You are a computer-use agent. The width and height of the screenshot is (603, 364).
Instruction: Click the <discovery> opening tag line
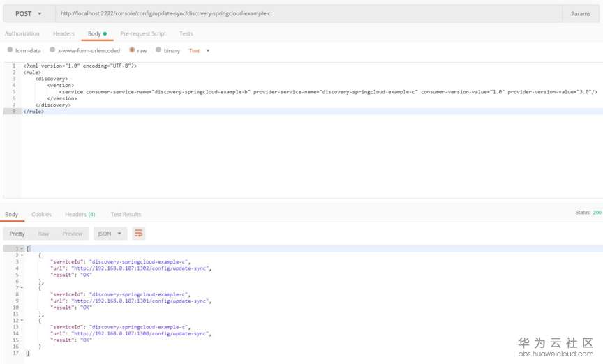click(x=52, y=79)
